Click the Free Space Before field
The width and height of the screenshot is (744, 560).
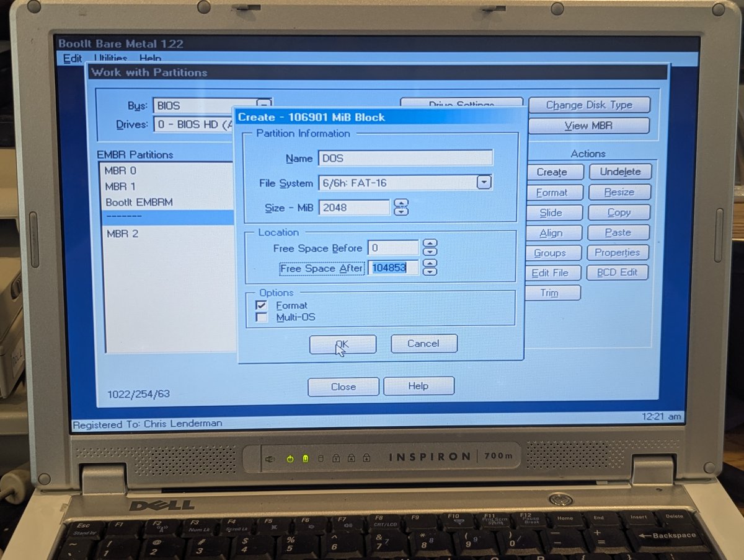394,248
